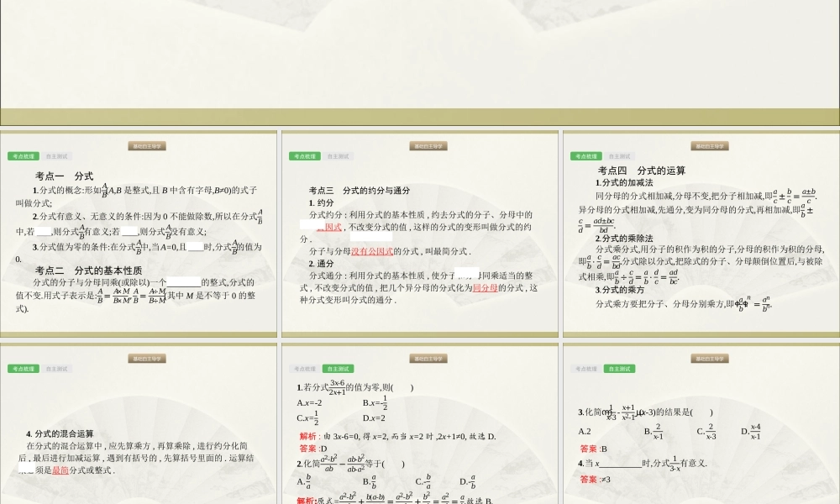Select answer option D.x=2 in question 1
The image size is (840, 504).
(373, 418)
